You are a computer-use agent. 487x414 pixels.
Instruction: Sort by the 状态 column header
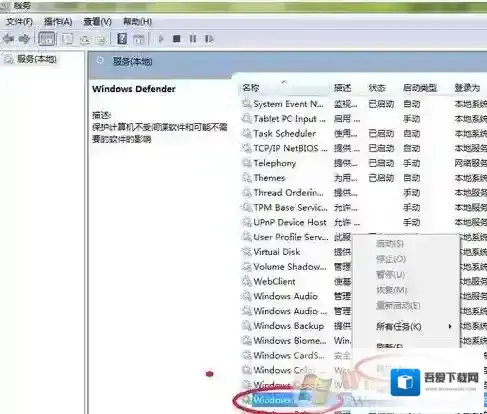coord(377,88)
